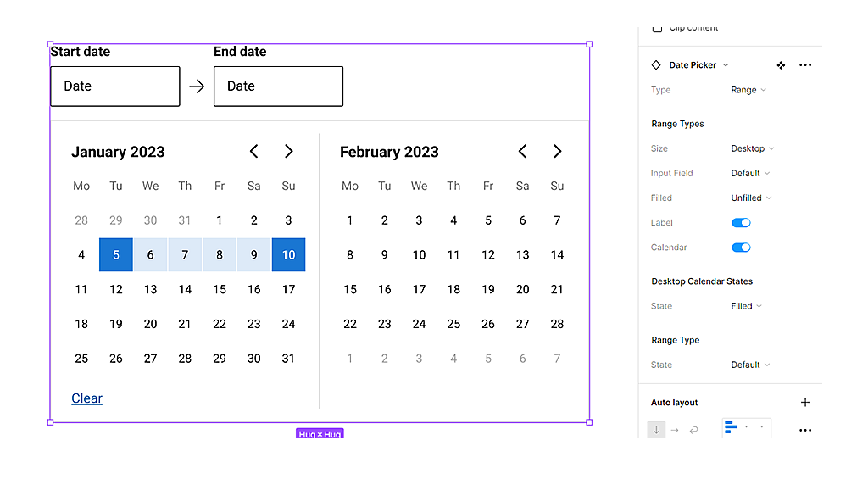Click the Start date input field
The image size is (868, 479).
tap(115, 86)
